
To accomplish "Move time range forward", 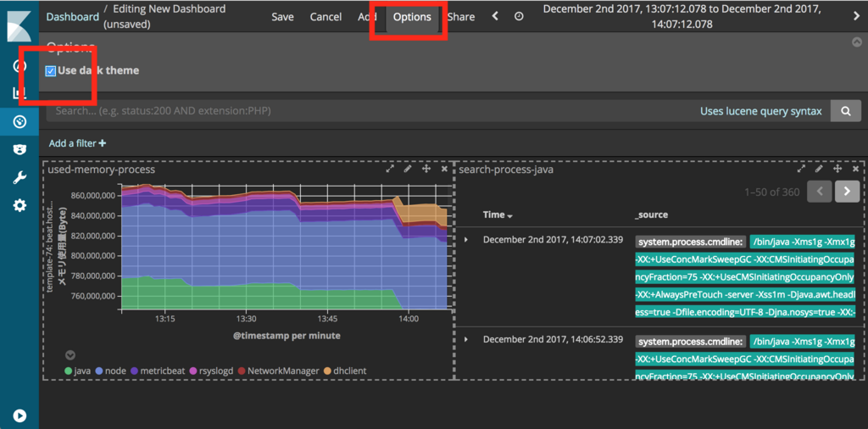I will 856,17.
